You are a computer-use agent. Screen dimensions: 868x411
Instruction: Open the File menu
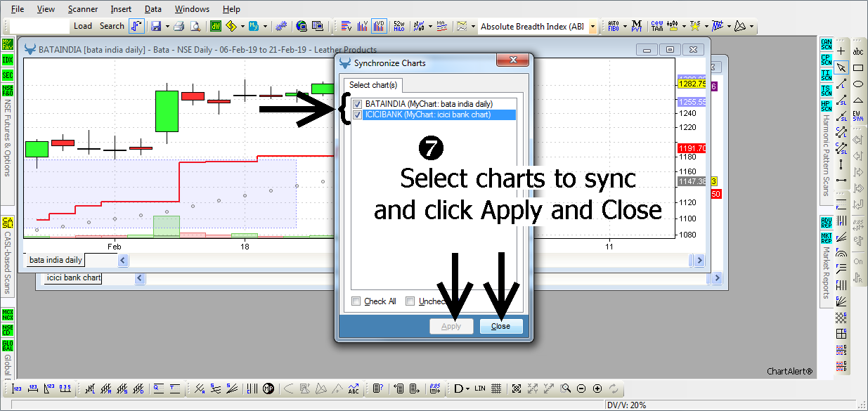pyautogui.click(x=18, y=9)
